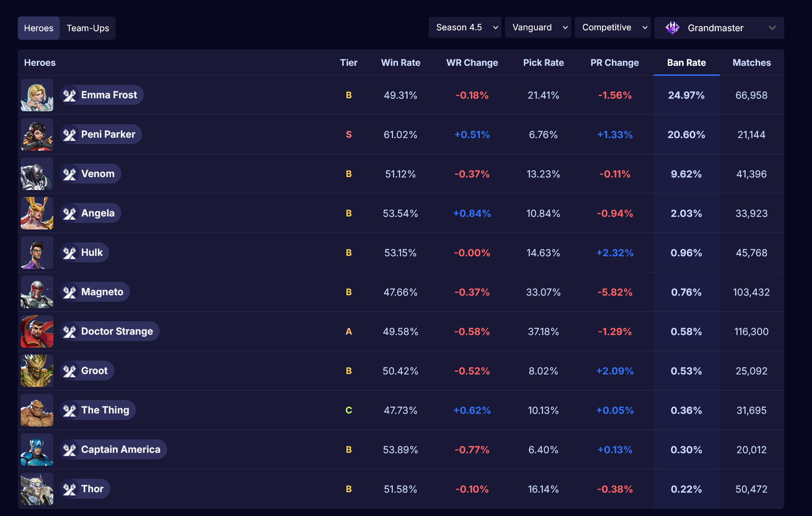Screen dimensions: 812x516
Task: Sort table by Win Rate column
Action: coord(401,63)
